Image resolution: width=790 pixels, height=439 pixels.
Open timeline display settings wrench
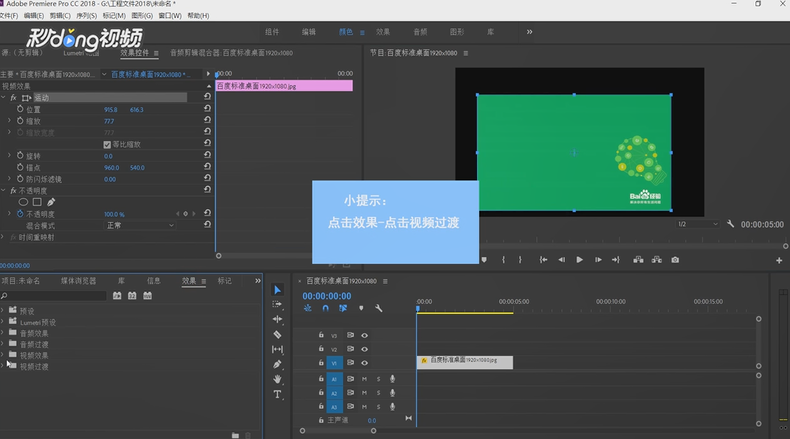point(378,308)
